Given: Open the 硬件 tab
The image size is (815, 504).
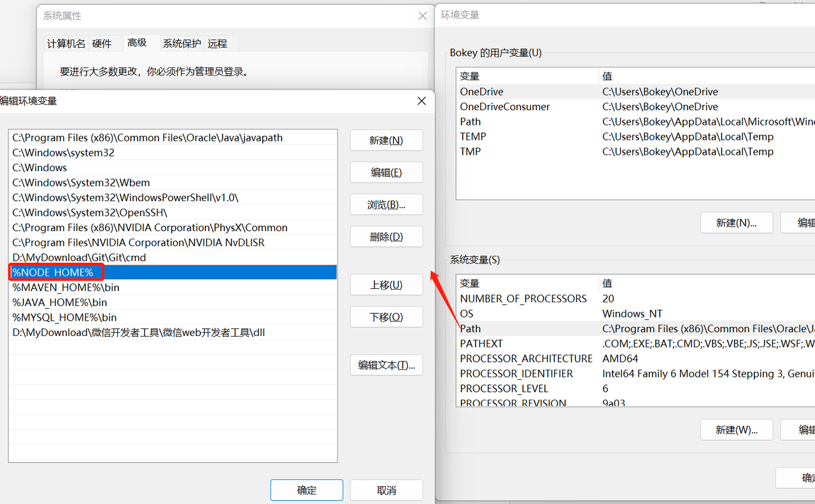Looking at the screenshot, I should tap(102, 43).
